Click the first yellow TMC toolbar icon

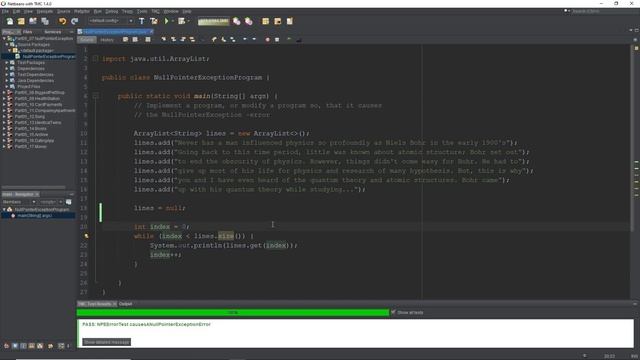pos(265,21)
